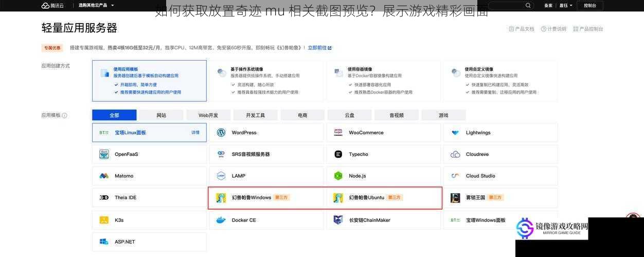Follow the 立即前往 link
The height and width of the screenshot is (257, 644).
319,48
